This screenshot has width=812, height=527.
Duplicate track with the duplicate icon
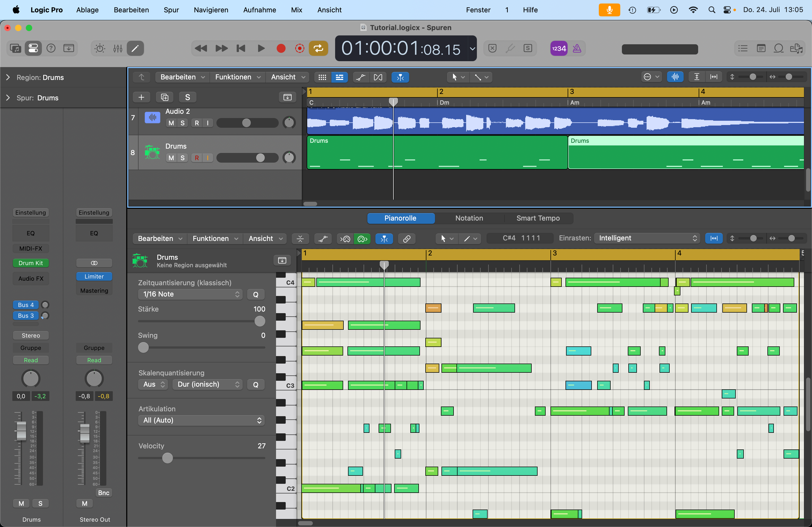pos(164,97)
